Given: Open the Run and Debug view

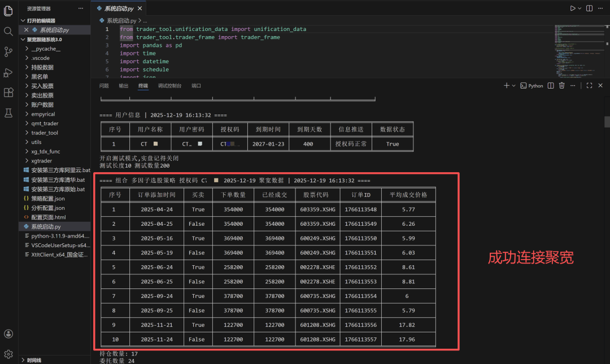Looking at the screenshot, I should click(x=8, y=72).
